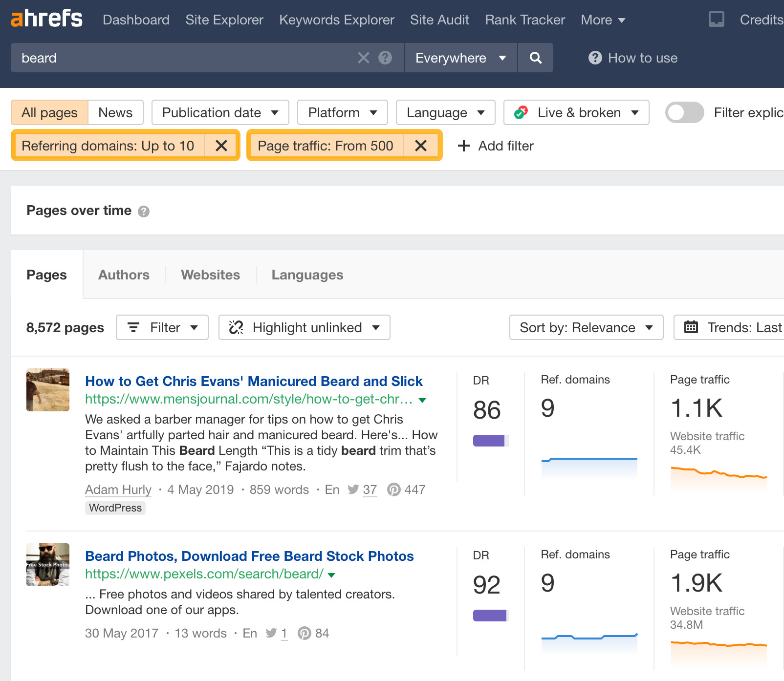Click the Credits notebook icon in the header
The image size is (784, 681).
[717, 20]
